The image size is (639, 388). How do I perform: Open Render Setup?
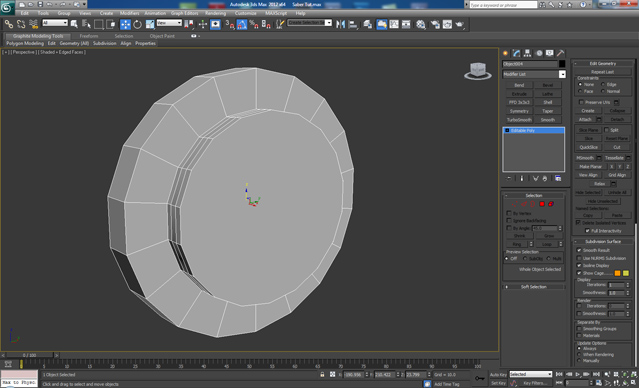(x=435, y=24)
